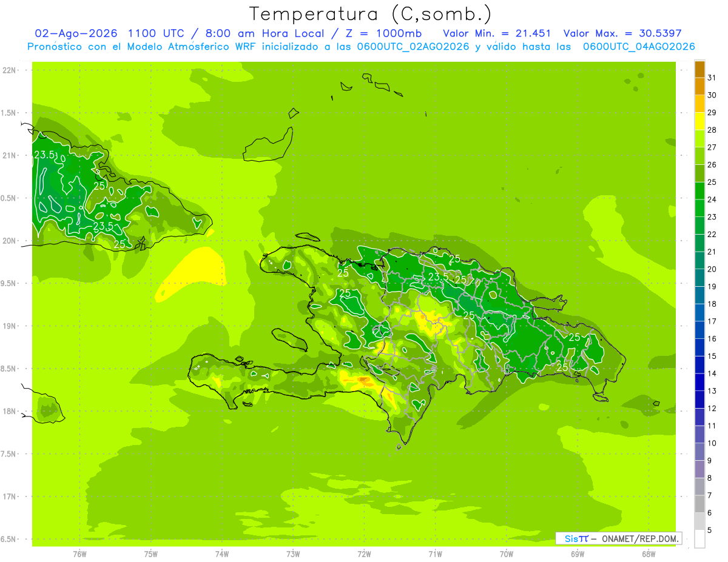Click the "21N" latitude axis label
The image size is (728, 562).
click(9, 156)
